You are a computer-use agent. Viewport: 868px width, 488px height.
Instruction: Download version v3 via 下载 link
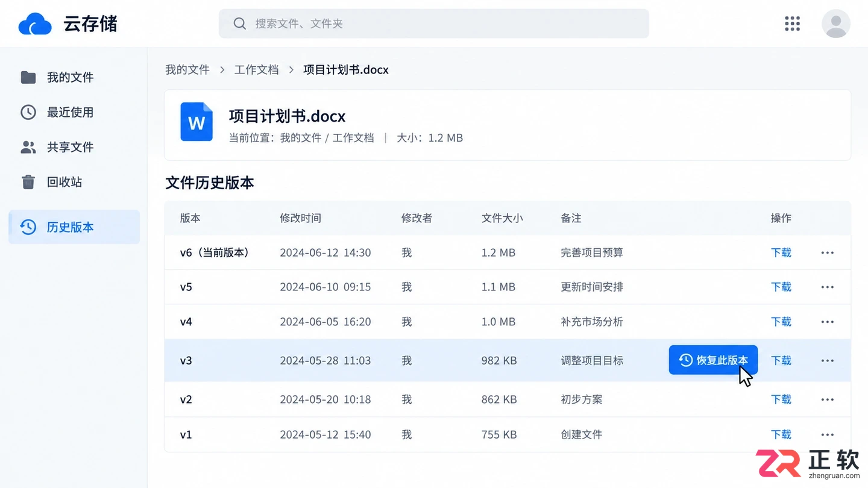pos(781,361)
